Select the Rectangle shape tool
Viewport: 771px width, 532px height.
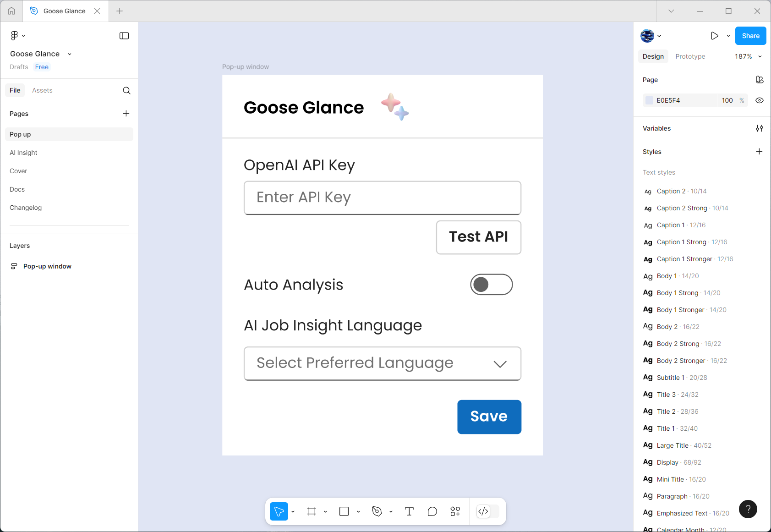coord(344,511)
